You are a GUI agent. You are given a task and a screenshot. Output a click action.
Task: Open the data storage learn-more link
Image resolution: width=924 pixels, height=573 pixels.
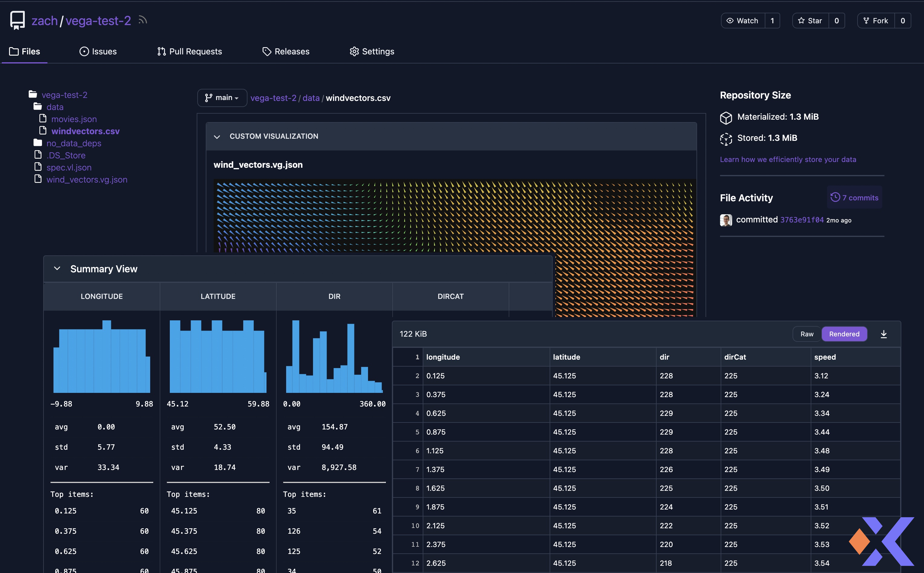788,160
